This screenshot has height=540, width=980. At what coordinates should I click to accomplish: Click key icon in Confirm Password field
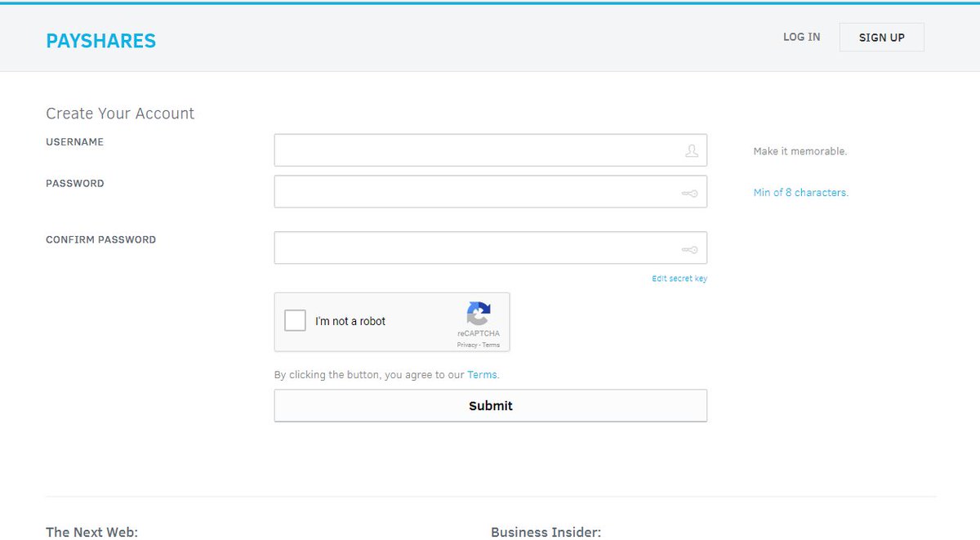click(689, 250)
